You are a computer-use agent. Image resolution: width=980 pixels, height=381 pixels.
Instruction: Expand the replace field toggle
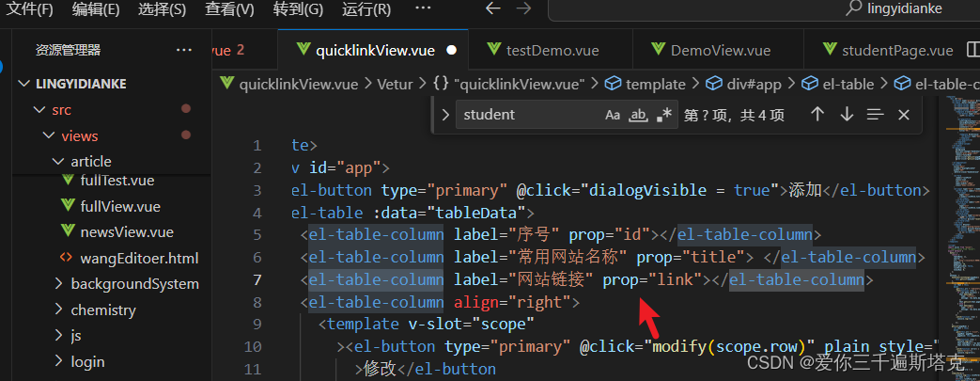[x=445, y=115]
